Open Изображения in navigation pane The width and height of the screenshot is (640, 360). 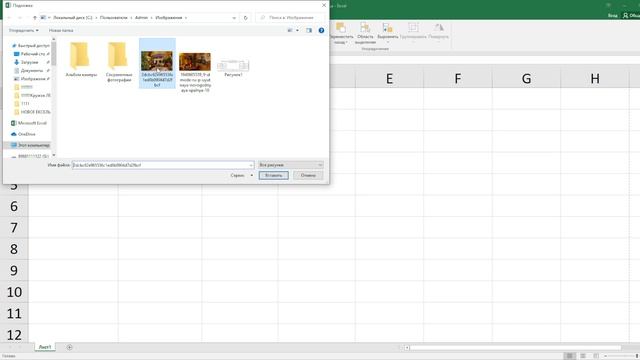click(x=32, y=79)
